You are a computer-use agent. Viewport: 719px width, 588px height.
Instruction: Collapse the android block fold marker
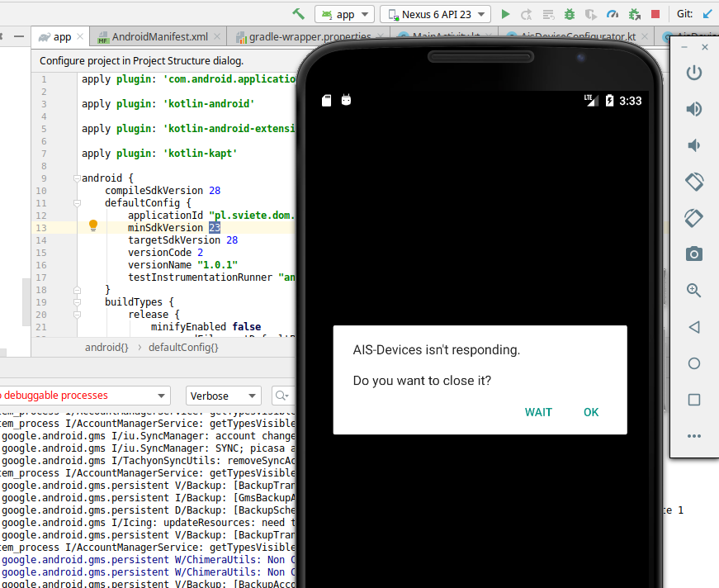coord(77,178)
